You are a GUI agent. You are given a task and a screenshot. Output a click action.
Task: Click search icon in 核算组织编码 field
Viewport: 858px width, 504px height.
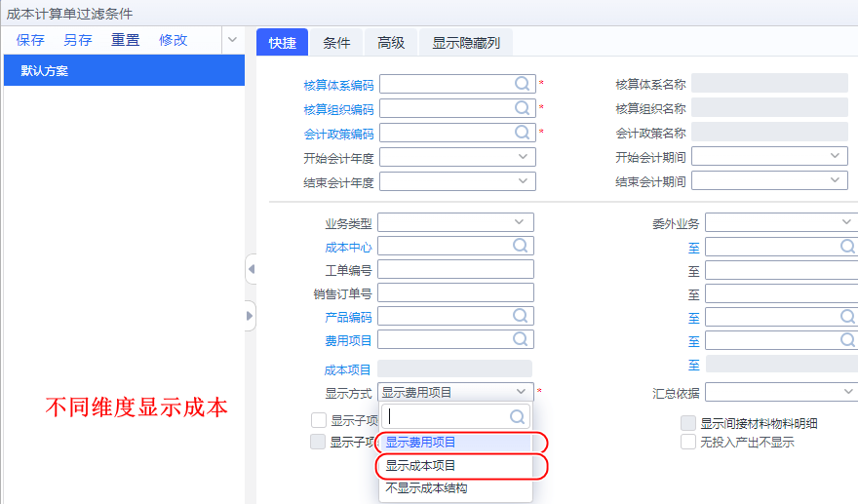[x=523, y=108]
